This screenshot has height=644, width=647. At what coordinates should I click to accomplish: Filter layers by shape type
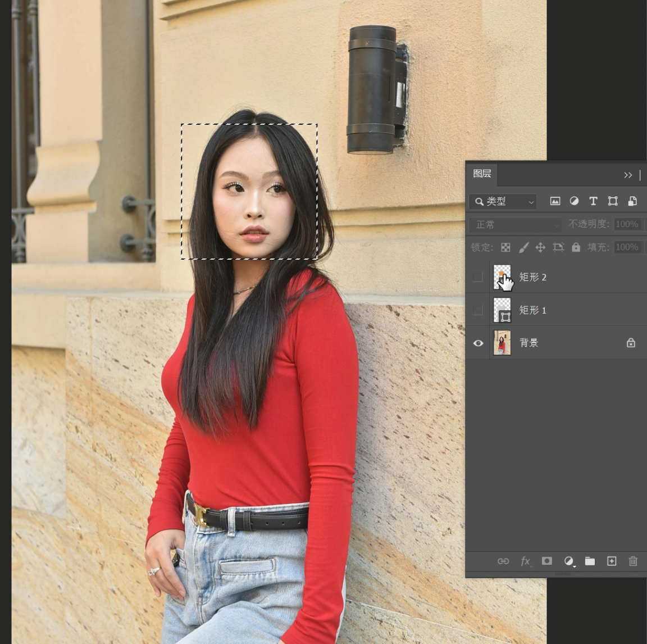click(x=613, y=201)
